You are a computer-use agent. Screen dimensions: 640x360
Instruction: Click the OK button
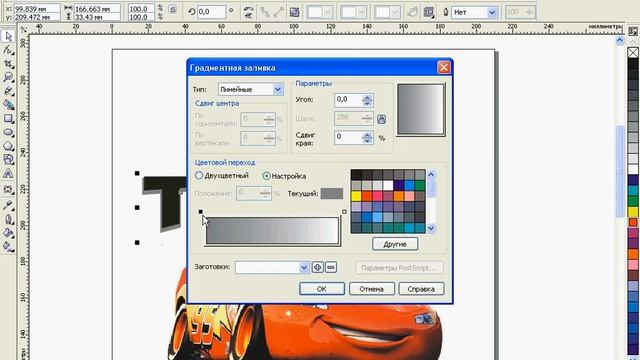pos(322,289)
